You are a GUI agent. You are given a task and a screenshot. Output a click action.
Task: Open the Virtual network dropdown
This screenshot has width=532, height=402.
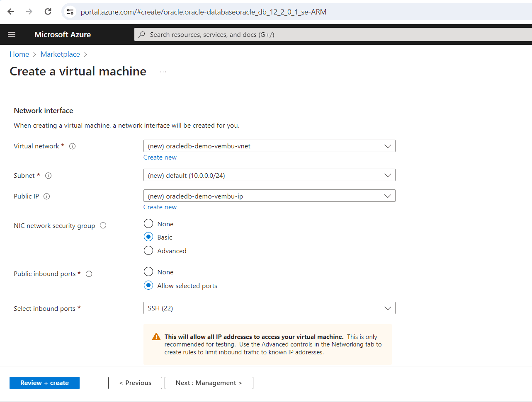pos(269,146)
